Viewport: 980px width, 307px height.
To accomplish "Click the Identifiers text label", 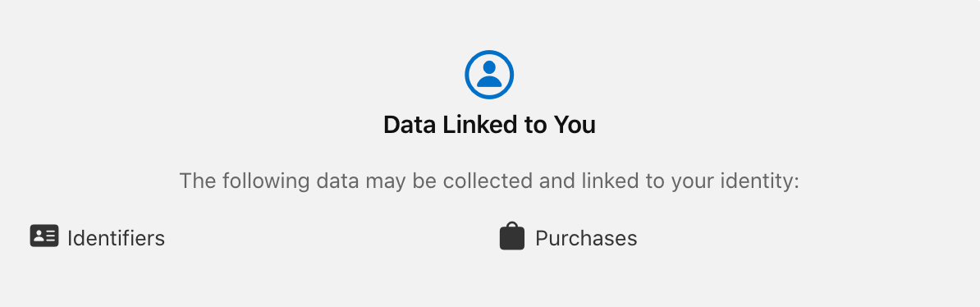I will pos(117,238).
